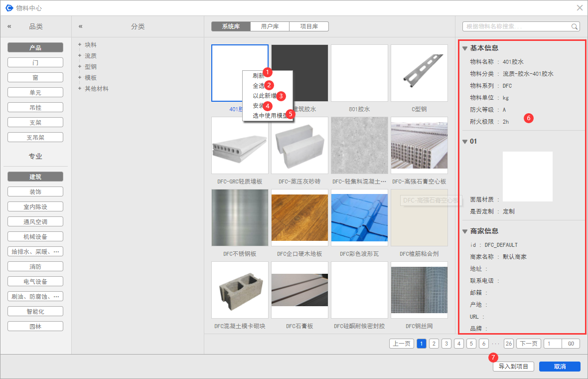This screenshot has width=588, height=379.
Task: Collapse the 品类 panel with double-chevron
Action: [9, 26]
